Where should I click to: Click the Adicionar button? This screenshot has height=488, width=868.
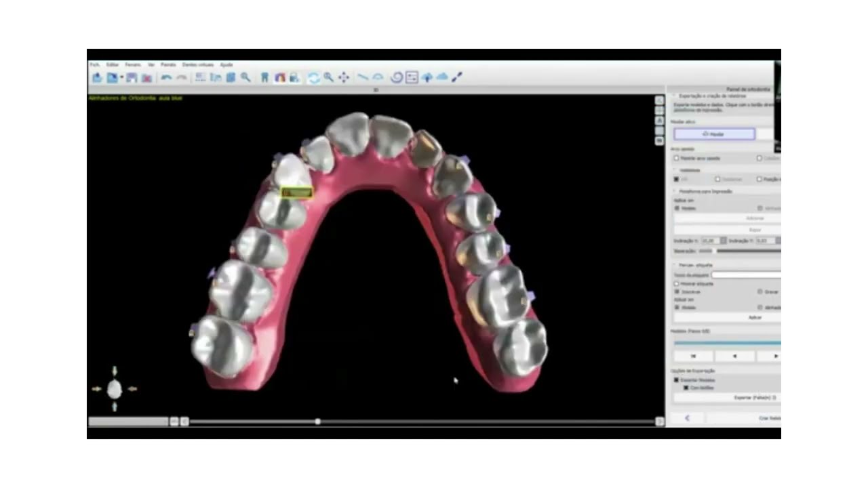tap(727, 218)
